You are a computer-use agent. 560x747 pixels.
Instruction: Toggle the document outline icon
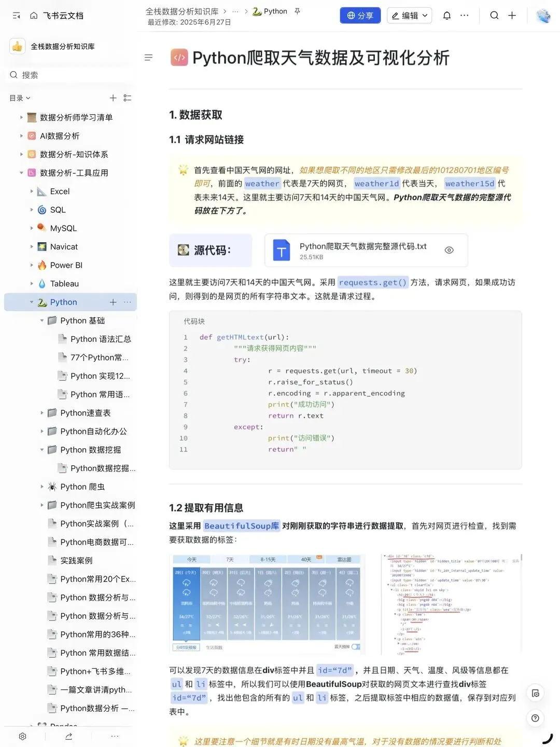coord(148,58)
